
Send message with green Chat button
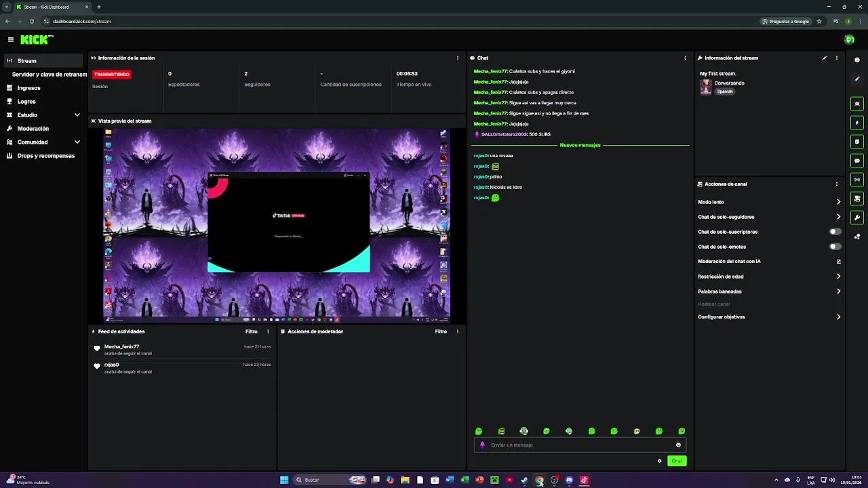[x=677, y=461]
